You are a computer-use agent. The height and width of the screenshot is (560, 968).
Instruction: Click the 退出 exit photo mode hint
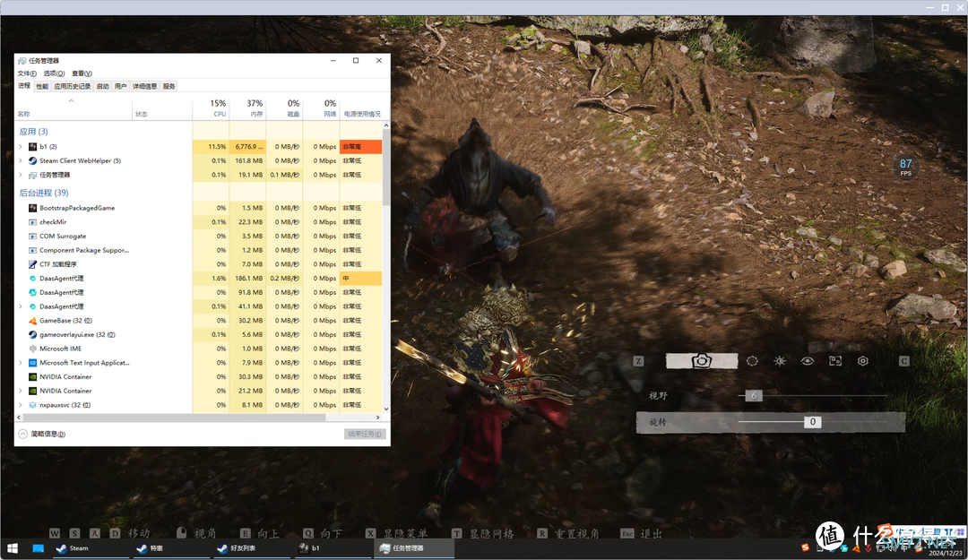point(642,533)
